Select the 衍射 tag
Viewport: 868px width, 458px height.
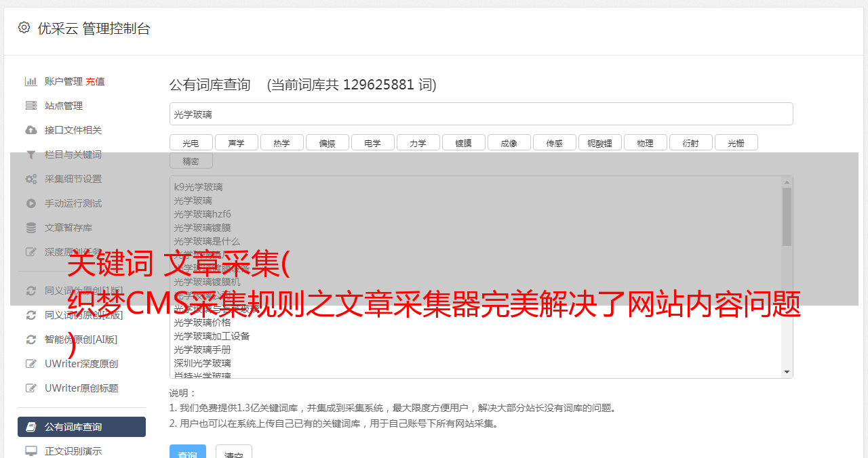pyautogui.click(x=690, y=142)
